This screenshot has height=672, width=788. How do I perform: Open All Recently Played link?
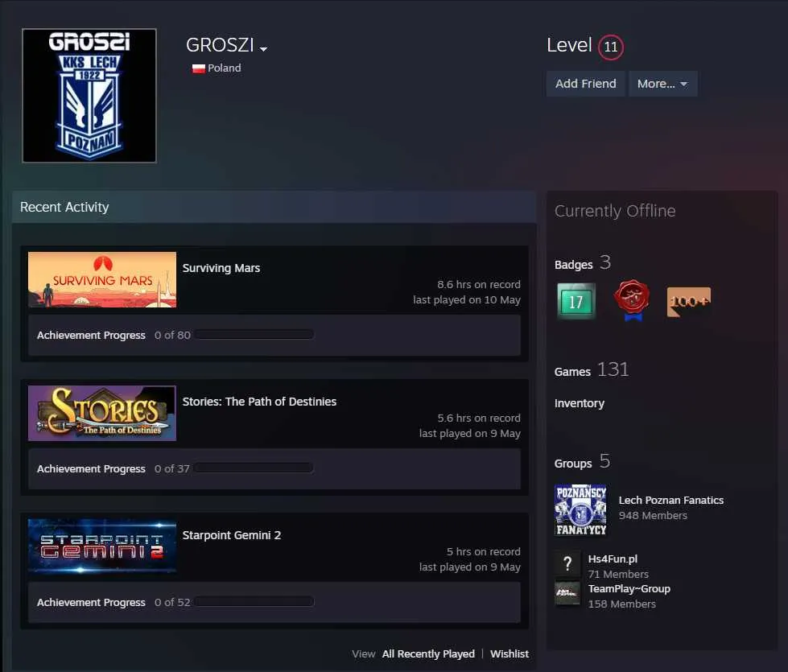428,654
